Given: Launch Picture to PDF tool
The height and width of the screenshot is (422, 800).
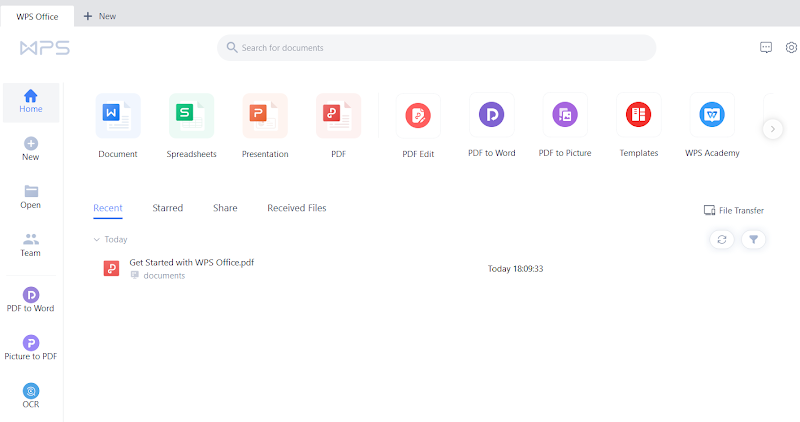Looking at the screenshot, I should [x=31, y=347].
